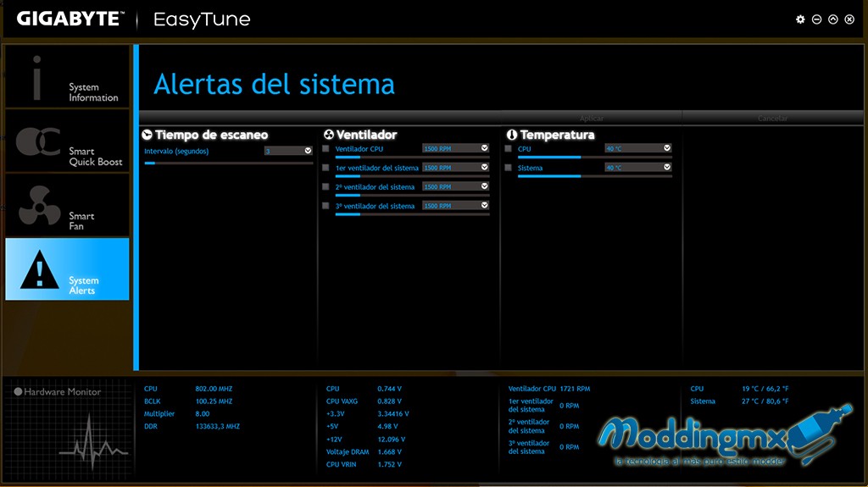Screen dimensions: 868x487
Task: Open Ventilador CPU 1500 RPM dropdown
Action: 455,148
